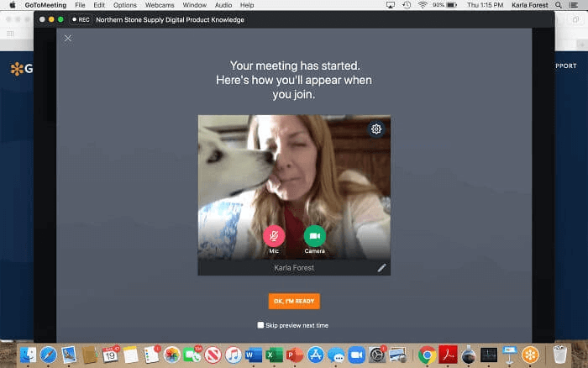Open the Time Machine menu bar icon

(x=405, y=5)
